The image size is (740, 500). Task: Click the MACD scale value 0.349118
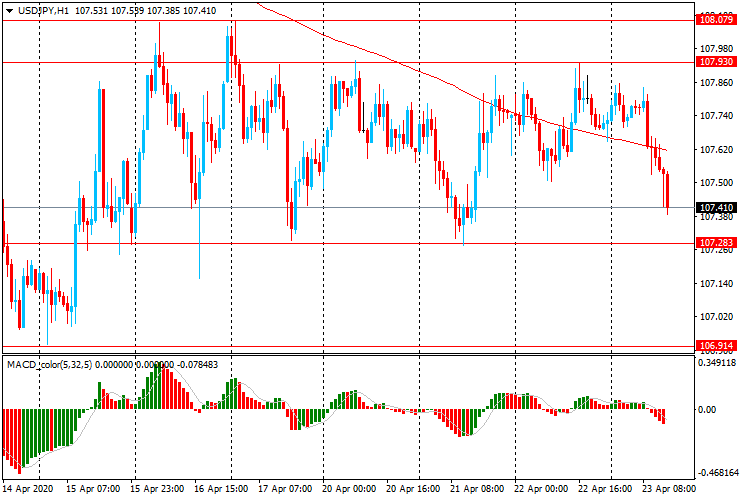(717, 363)
